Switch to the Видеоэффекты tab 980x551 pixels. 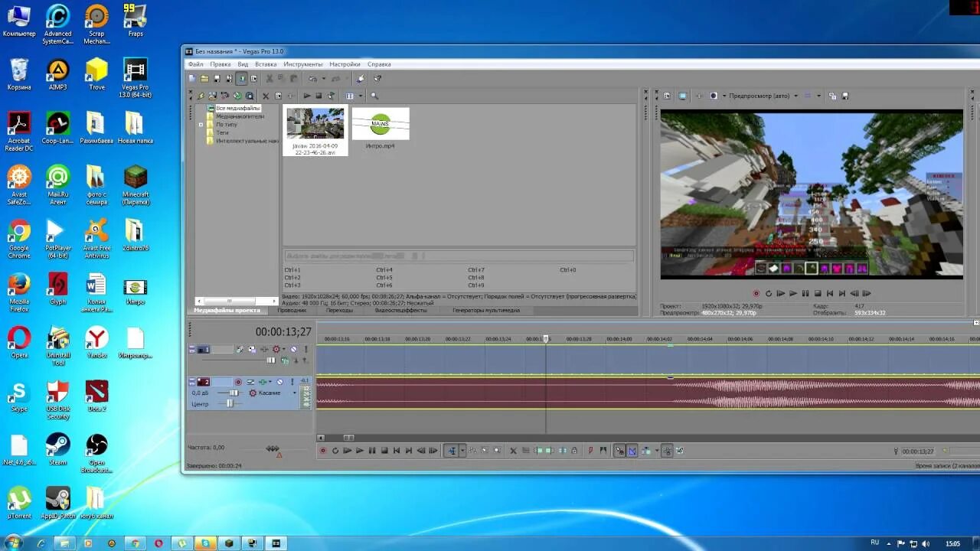point(400,311)
